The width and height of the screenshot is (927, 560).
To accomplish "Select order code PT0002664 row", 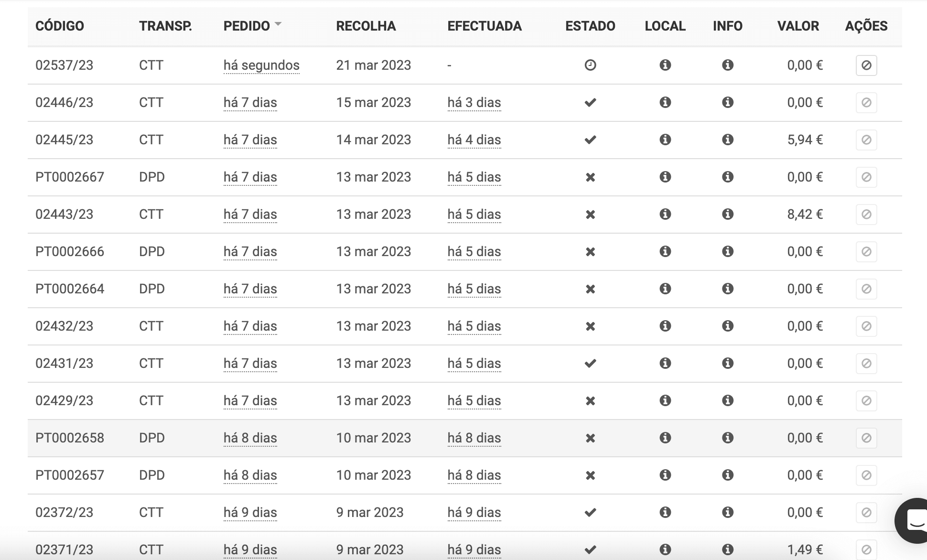I will pos(70,289).
